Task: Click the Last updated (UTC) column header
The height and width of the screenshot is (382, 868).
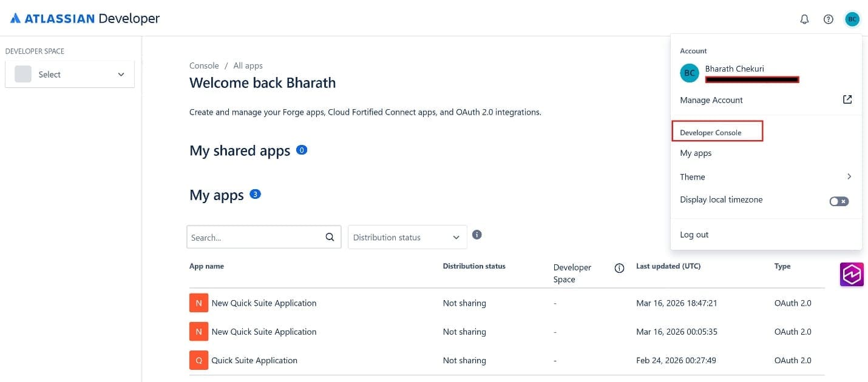Action: [668, 266]
